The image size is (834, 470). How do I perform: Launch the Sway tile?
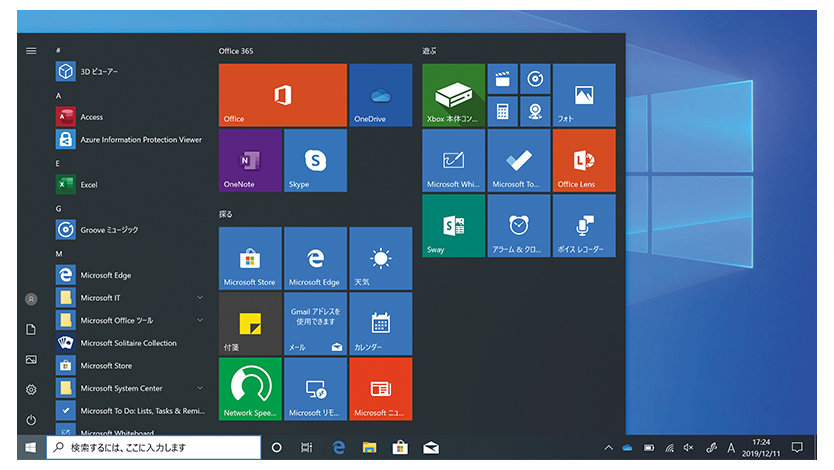(454, 226)
